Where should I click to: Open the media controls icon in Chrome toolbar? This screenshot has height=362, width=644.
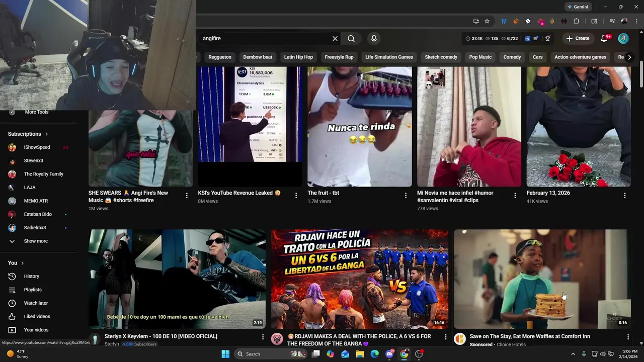612,21
